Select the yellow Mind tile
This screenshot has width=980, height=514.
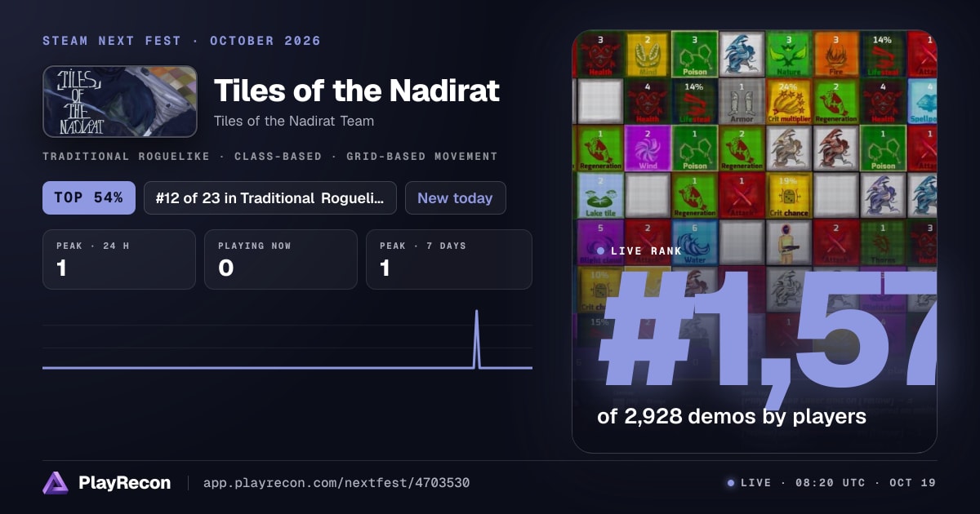647,54
